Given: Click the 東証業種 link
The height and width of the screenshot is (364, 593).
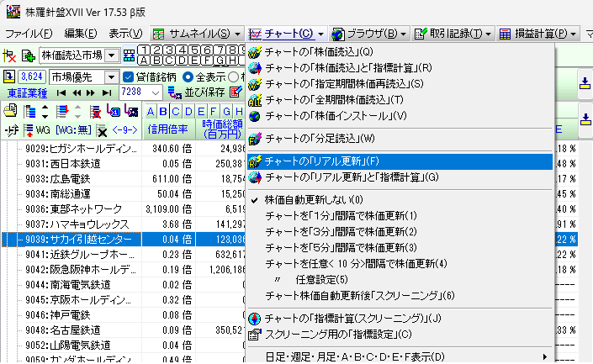Looking at the screenshot, I should [26, 92].
